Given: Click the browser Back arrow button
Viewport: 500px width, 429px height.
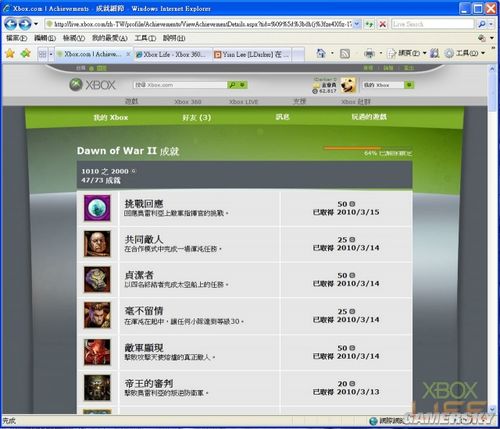Looking at the screenshot, I should 10,24.
